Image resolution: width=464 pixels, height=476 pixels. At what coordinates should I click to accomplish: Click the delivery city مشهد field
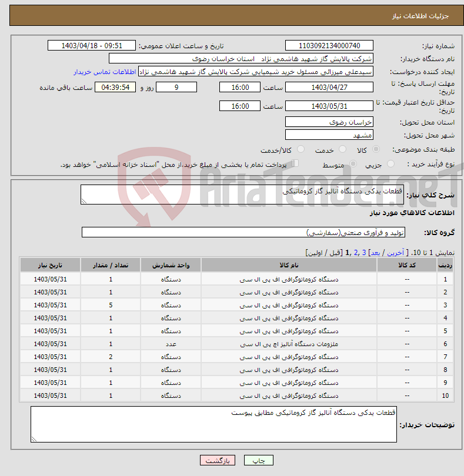pos(329,135)
